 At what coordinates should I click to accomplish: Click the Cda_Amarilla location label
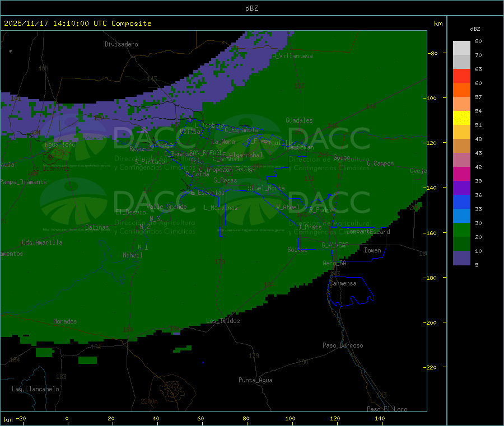[x=42, y=242]
